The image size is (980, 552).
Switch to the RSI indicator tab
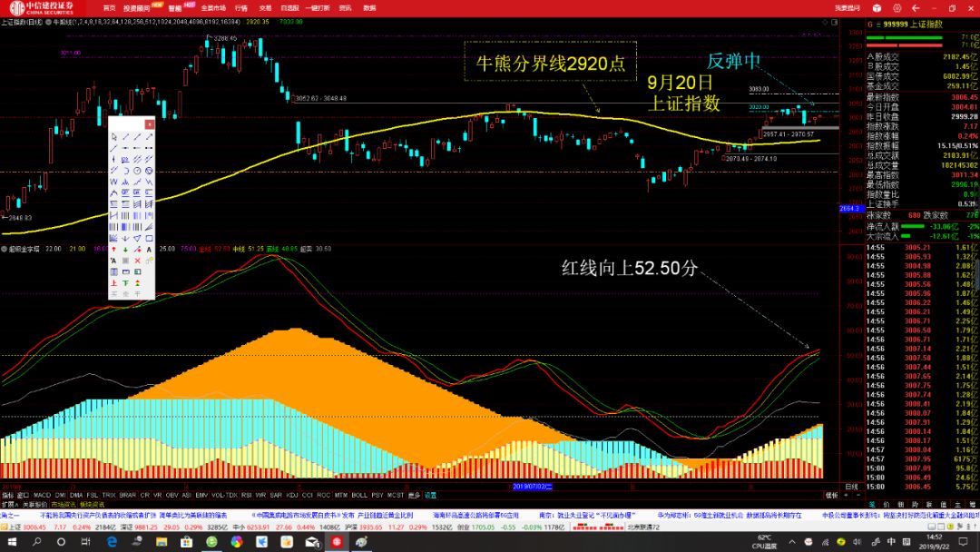[247, 495]
